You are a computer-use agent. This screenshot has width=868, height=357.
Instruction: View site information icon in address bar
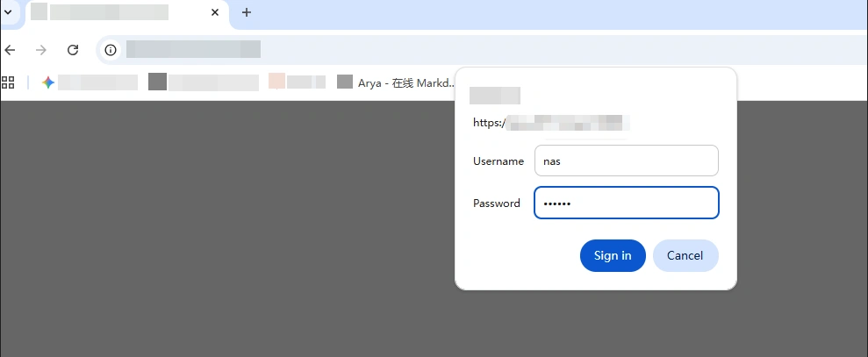(111, 50)
